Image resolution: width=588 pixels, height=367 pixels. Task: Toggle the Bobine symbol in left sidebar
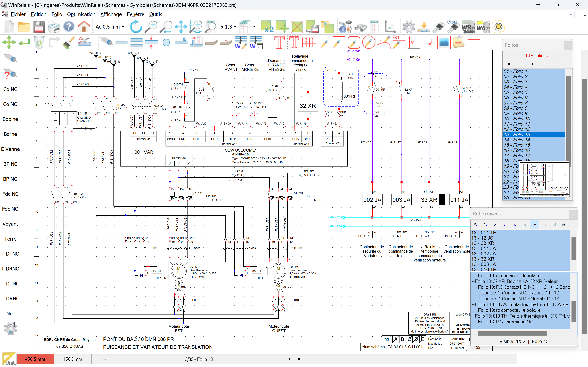[10, 119]
